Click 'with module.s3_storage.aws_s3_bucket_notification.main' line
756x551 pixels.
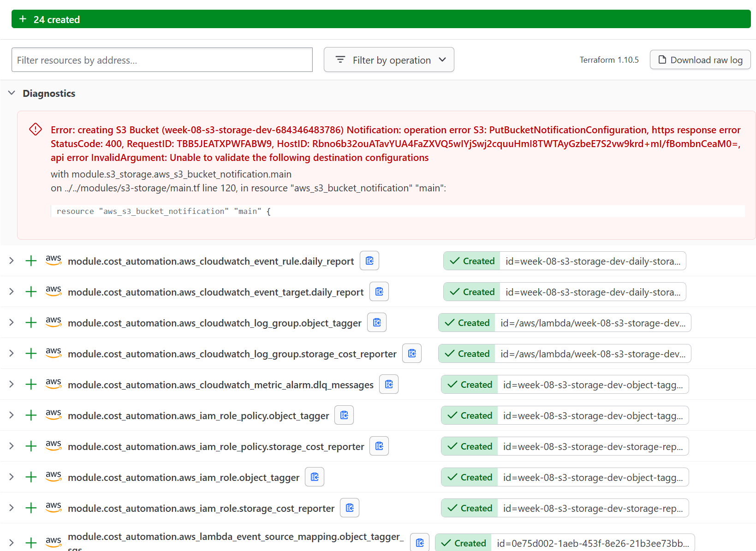pyautogui.click(x=171, y=174)
